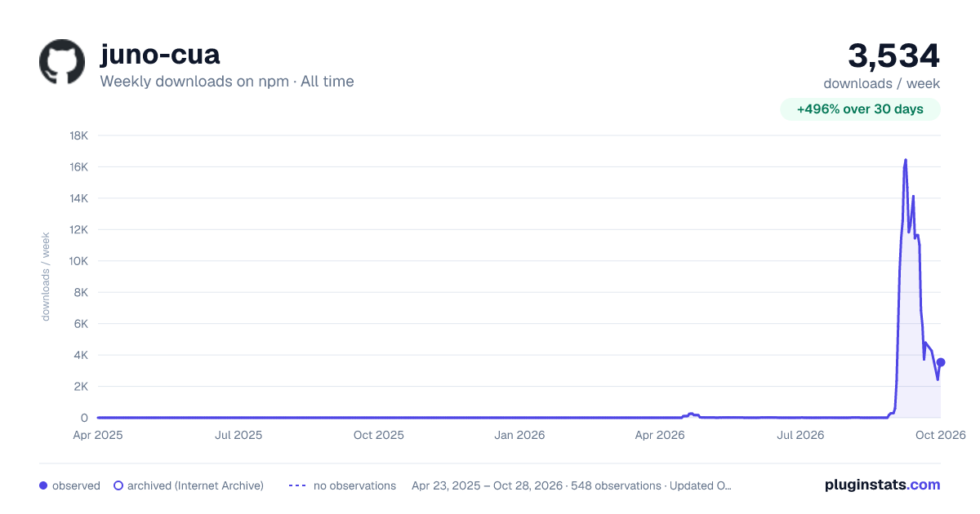Click the 6K y-axis label
Viewport: 980px width, 514px height.
[x=80, y=324]
